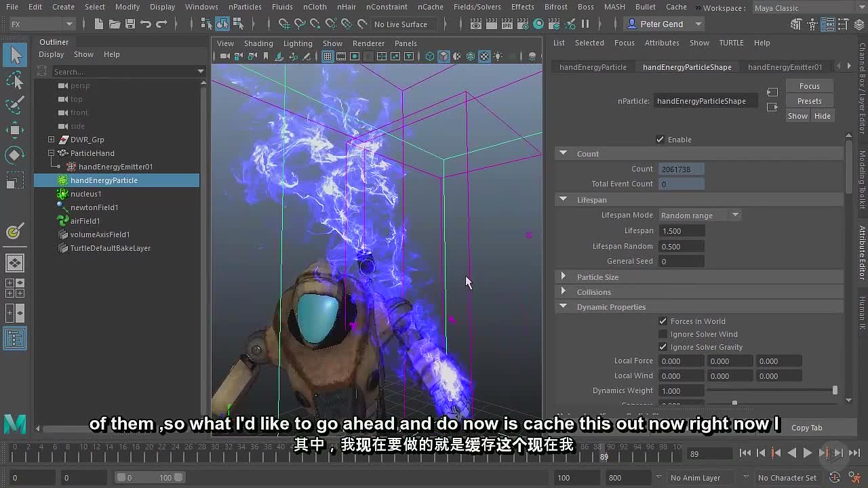Switch to handEnergyEmitter01 tab

coord(785,67)
